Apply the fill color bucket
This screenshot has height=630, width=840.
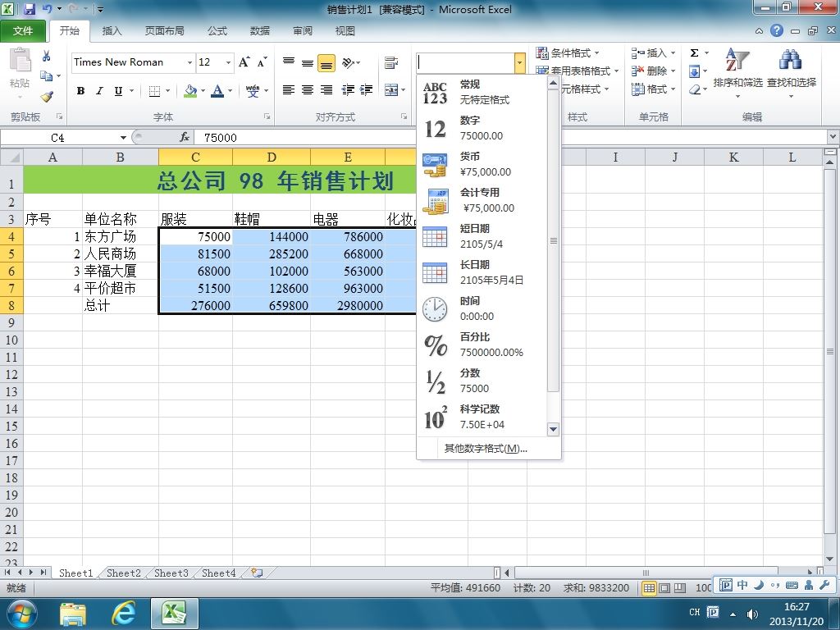[190, 91]
